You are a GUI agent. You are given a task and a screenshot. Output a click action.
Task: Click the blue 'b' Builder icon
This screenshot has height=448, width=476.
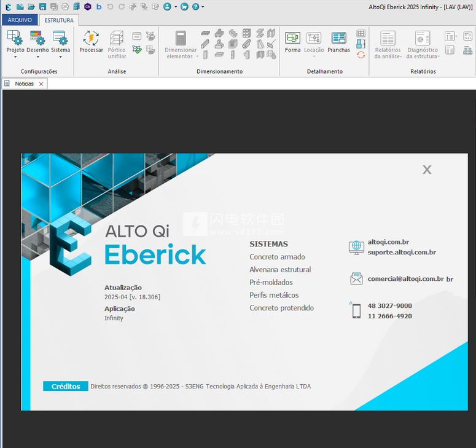click(x=99, y=7)
